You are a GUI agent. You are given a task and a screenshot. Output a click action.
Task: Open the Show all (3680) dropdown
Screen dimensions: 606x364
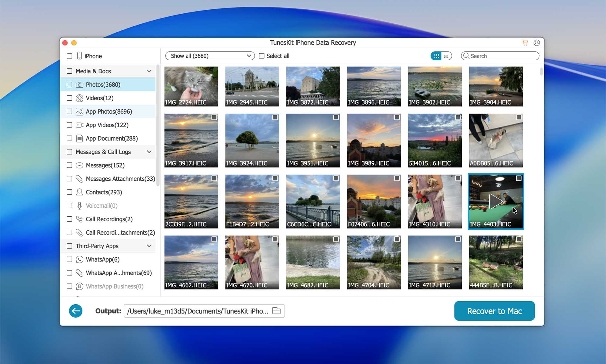coord(210,56)
